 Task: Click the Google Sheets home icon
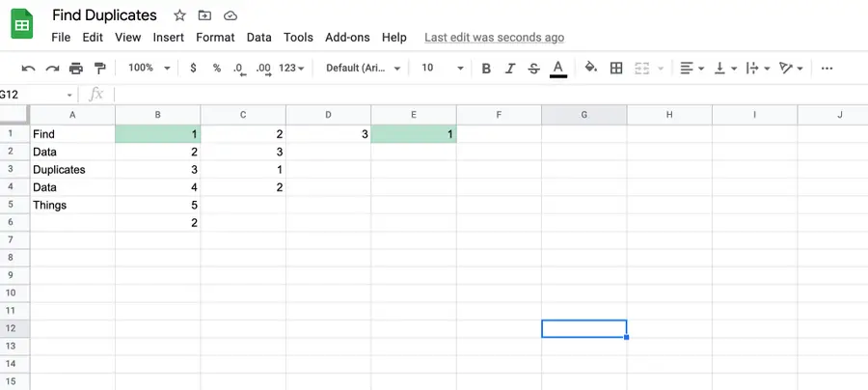[23, 25]
